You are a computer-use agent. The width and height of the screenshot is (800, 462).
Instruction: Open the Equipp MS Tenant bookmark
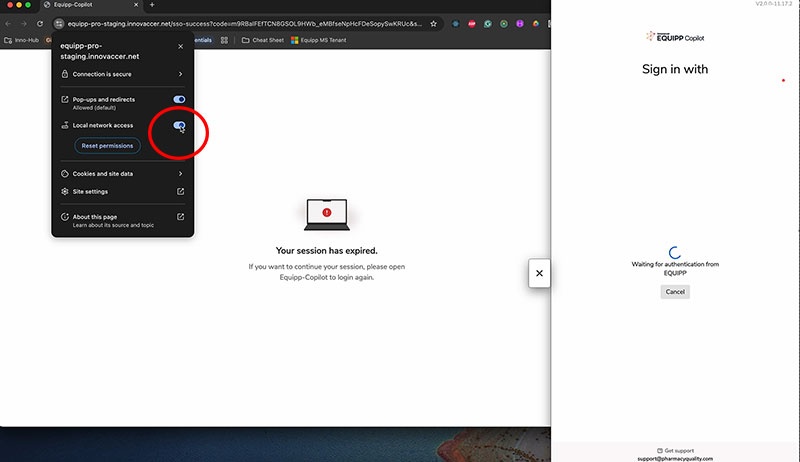319,40
